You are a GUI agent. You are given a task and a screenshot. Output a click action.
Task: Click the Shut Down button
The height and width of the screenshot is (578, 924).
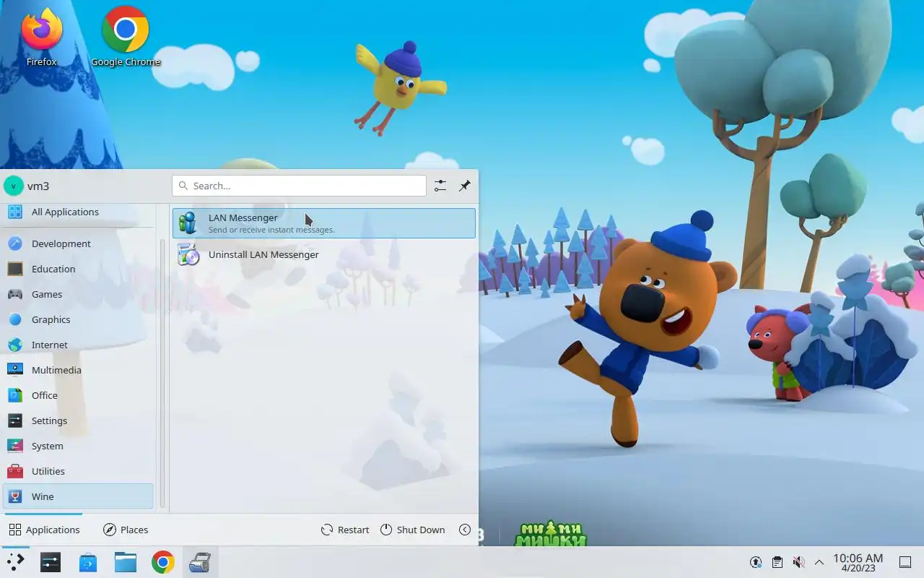coord(412,530)
